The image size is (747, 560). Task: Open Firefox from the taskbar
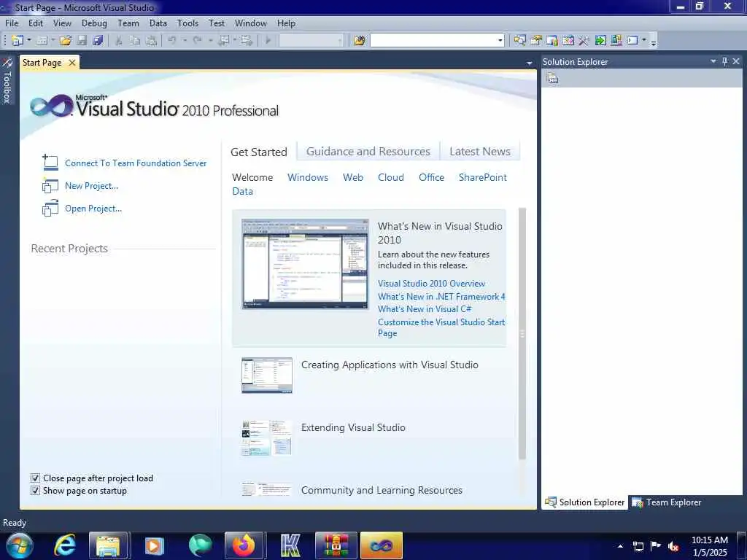[244, 545]
